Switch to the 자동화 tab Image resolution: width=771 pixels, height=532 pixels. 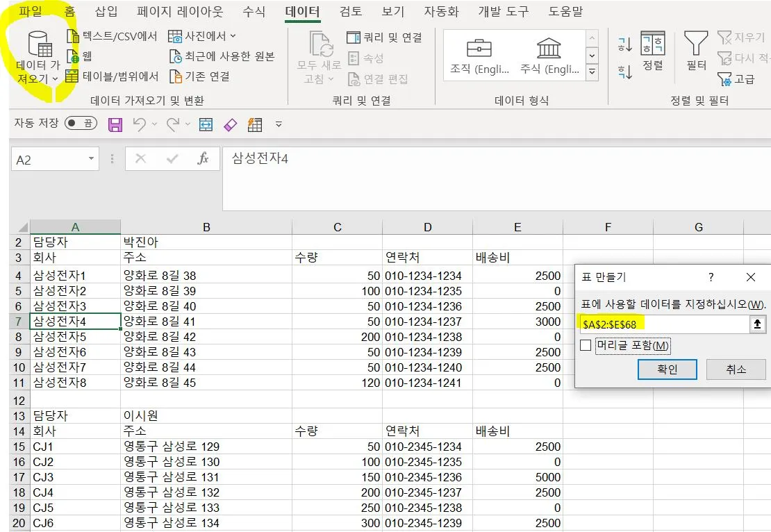pyautogui.click(x=442, y=11)
